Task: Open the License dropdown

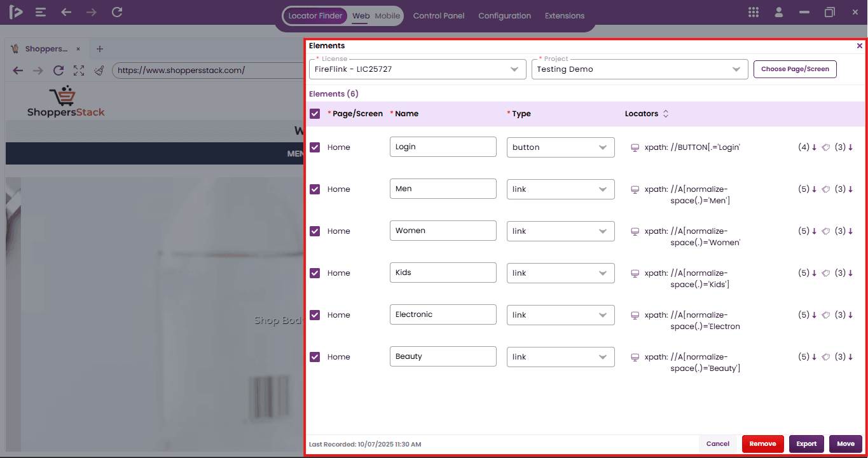Action: pyautogui.click(x=418, y=69)
